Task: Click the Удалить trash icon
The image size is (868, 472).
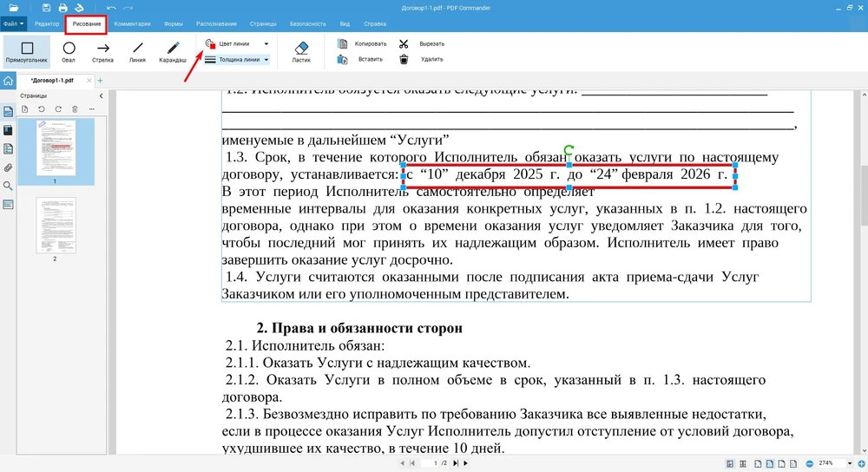Action: pos(404,59)
